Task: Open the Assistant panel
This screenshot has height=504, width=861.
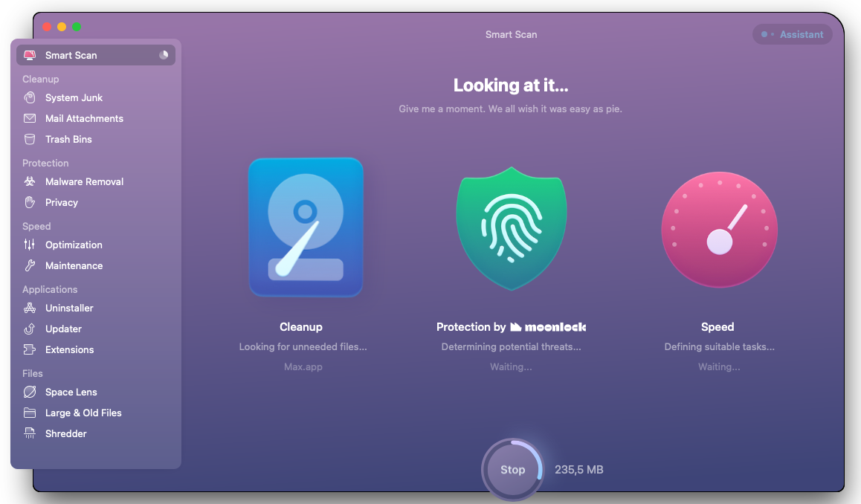Action: coord(793,34)
